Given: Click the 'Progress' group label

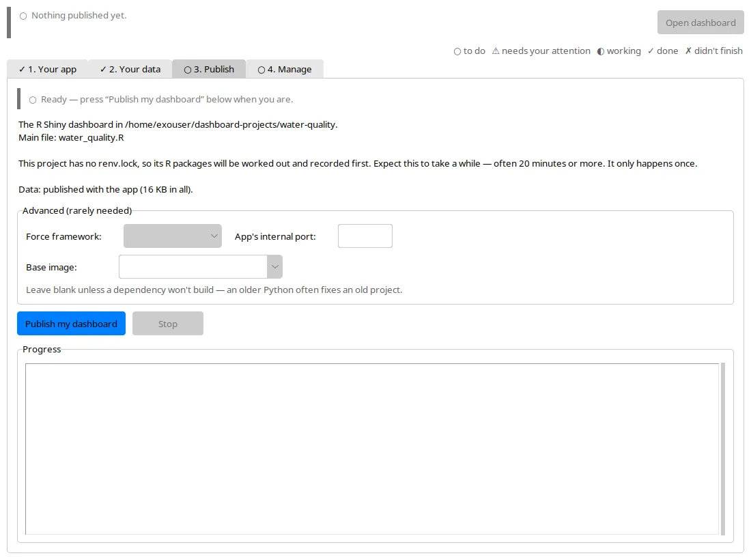Looking at the screenshot, I should [42, 349].
